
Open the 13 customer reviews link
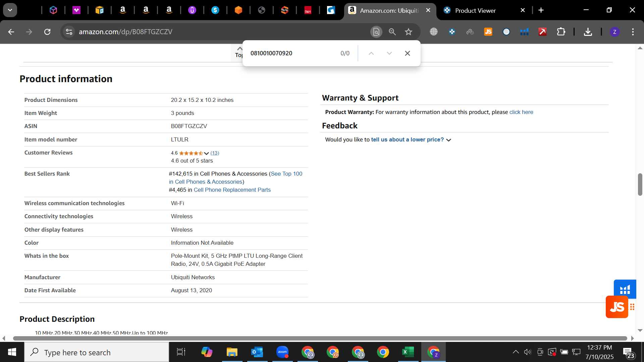click(215, 153)
